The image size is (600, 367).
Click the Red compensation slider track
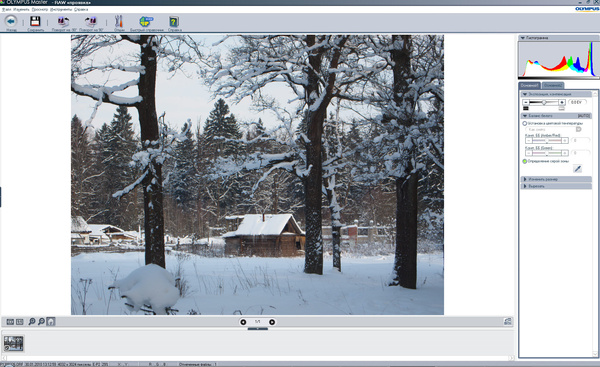point(546,141)
